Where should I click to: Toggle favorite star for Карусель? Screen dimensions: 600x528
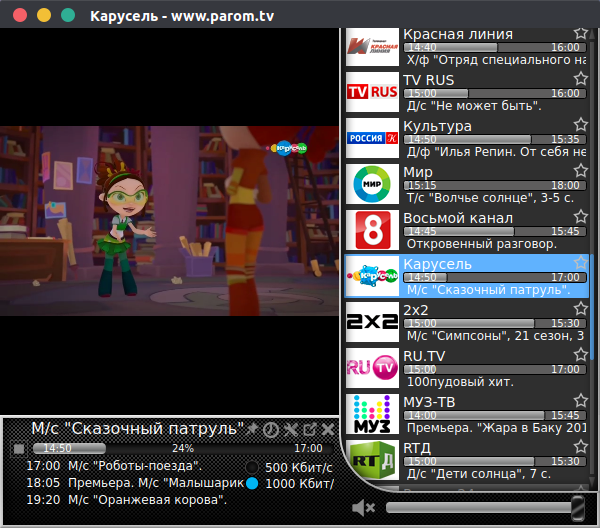coord(580,262)
